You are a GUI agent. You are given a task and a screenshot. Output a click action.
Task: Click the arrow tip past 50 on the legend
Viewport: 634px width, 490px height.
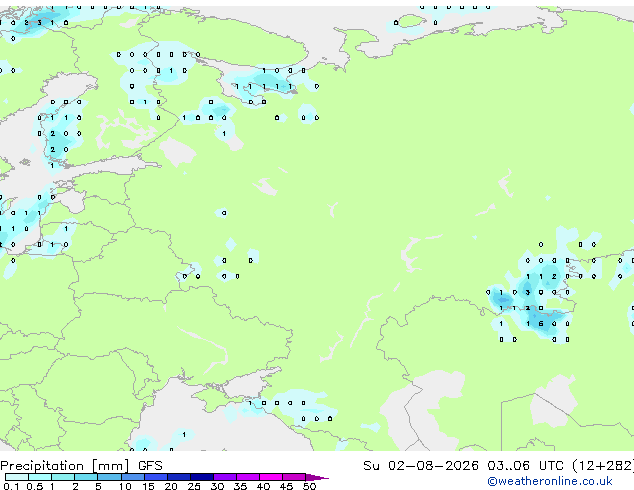coord(317,477)
